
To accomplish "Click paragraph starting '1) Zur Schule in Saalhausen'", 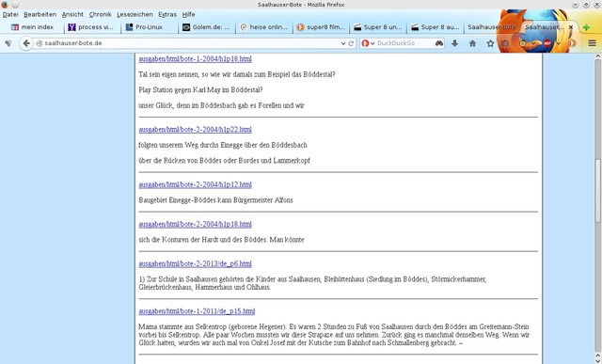I will (x=312, y=283).
